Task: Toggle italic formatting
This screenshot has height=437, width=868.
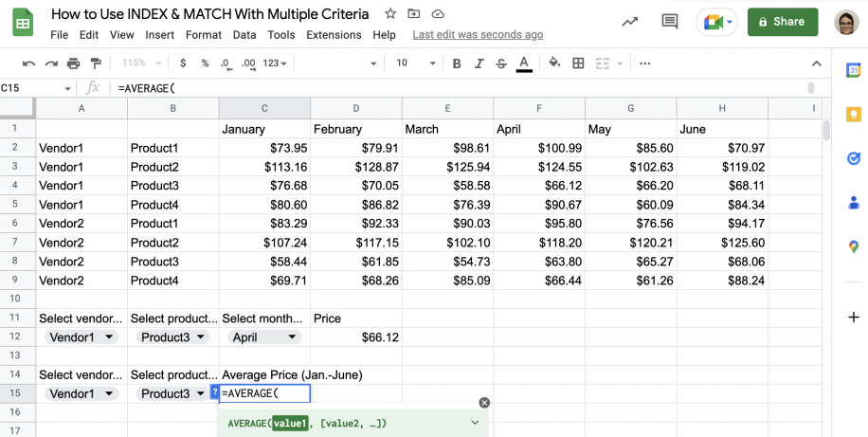Action: [x=479, y=64]
